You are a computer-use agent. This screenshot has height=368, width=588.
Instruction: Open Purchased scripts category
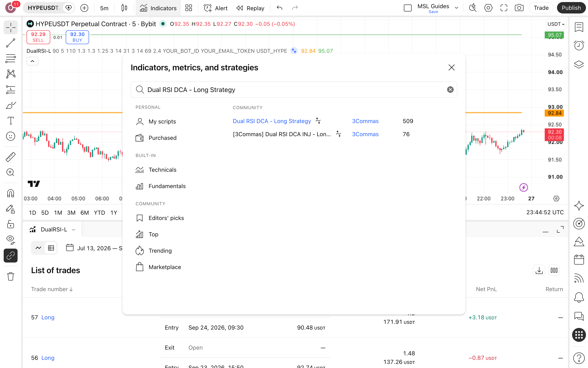click(x=156, y=138)
